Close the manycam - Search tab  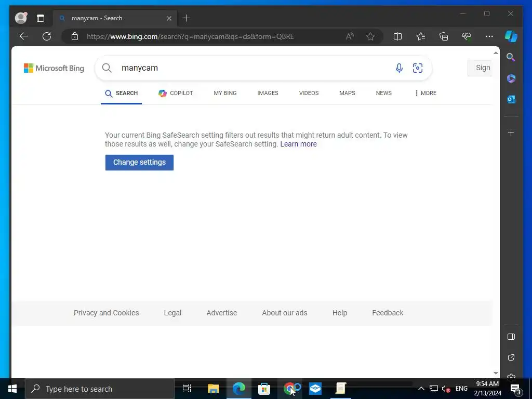click(x=169, y=18)
